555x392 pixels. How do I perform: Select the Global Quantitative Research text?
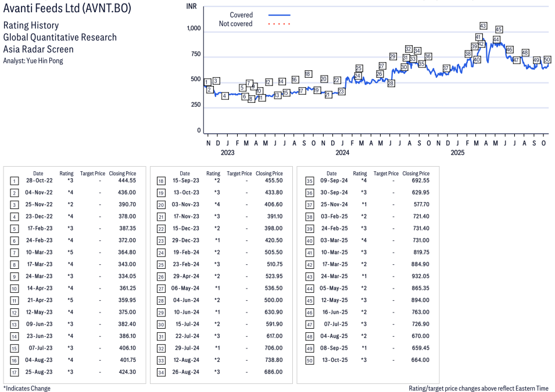[60, 37]
